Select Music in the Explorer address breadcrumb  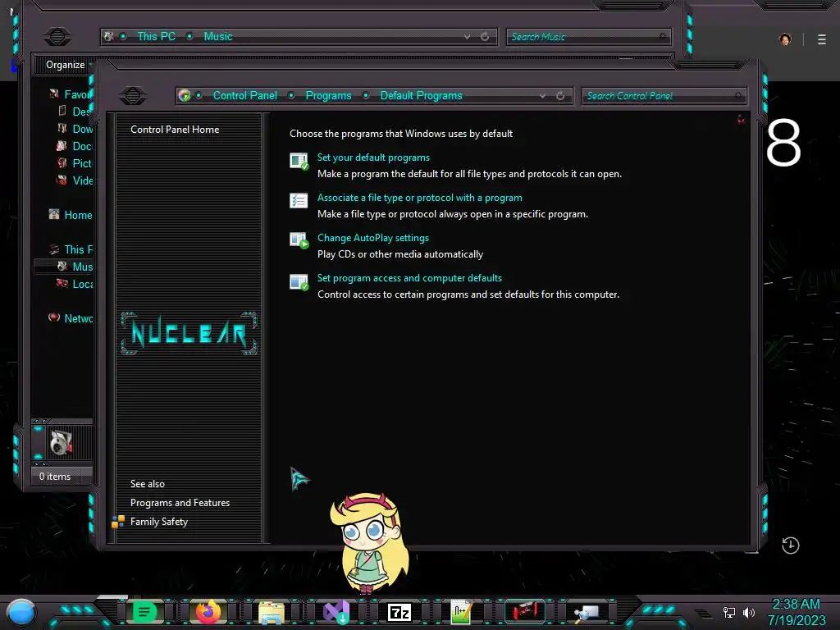218,36
